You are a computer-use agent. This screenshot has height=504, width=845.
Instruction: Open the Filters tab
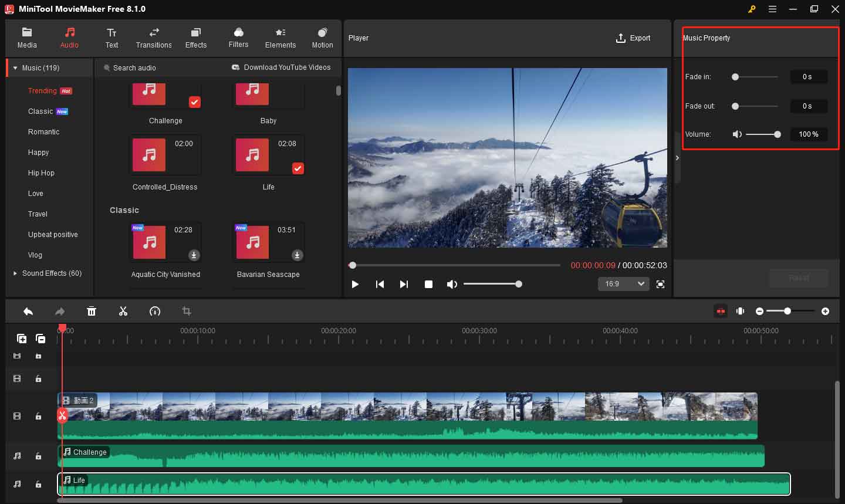[x=238, y=38]
